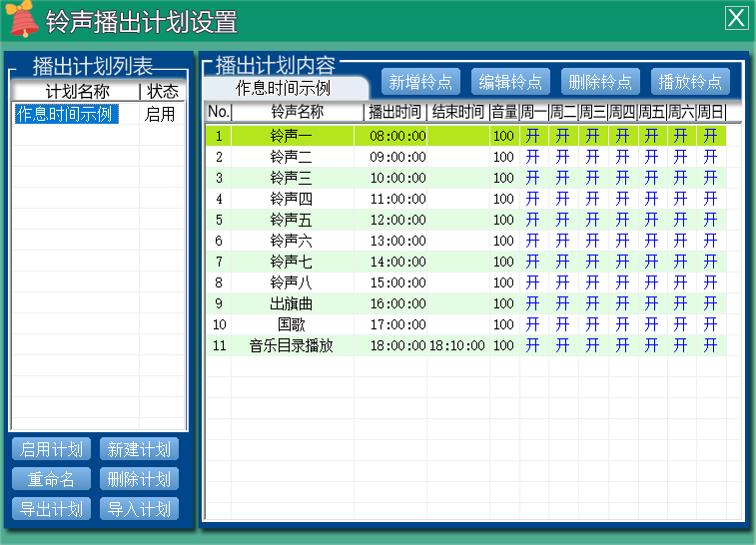The width and height of the screenshot is (756, 545).
Task: Click 新增铃点 button
Action: tap(420, 82)
